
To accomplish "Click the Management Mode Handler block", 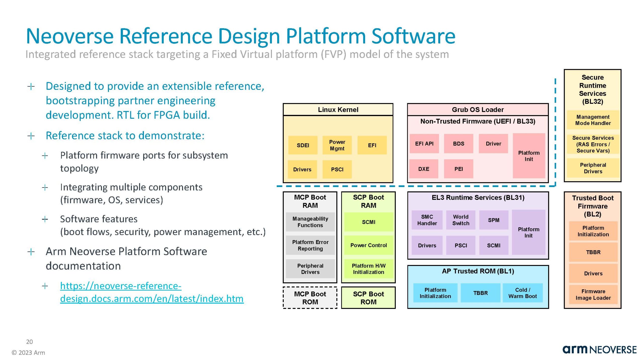I will [593, 120].
